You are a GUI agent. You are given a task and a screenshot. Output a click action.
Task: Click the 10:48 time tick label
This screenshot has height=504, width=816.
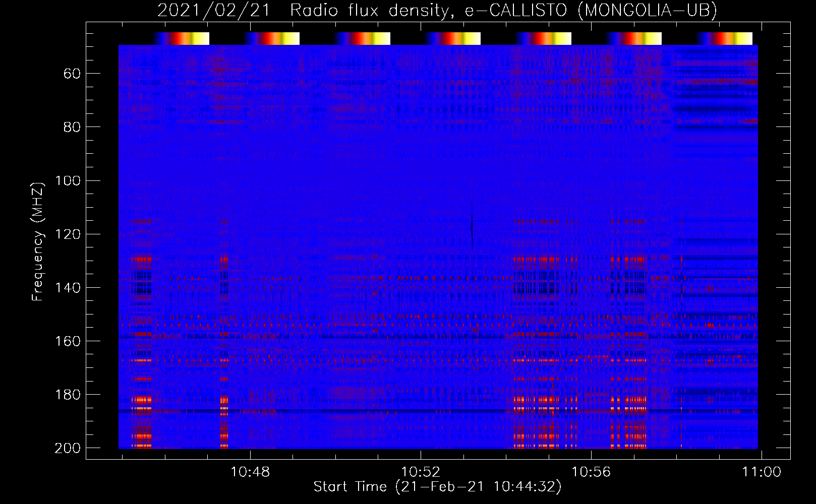click(250, 472)
